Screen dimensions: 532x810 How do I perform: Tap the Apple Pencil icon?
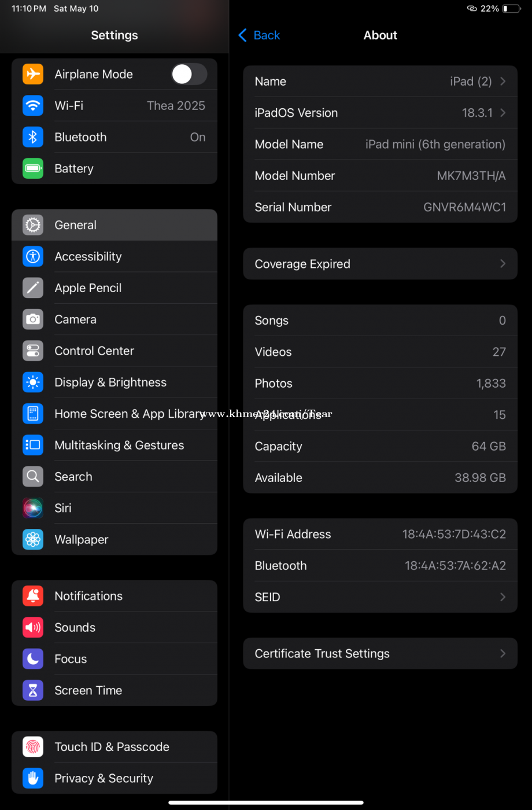tap(33, 288)
